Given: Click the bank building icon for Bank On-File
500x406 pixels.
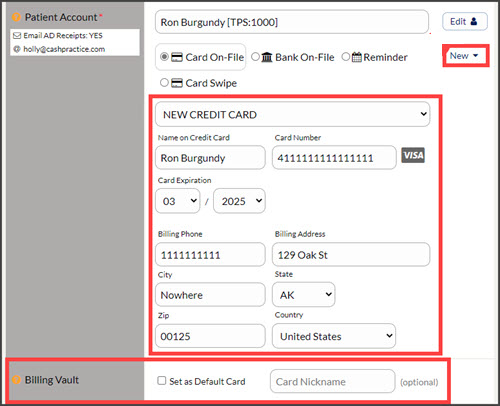Looking at the screenshot, I should (267, 57).
